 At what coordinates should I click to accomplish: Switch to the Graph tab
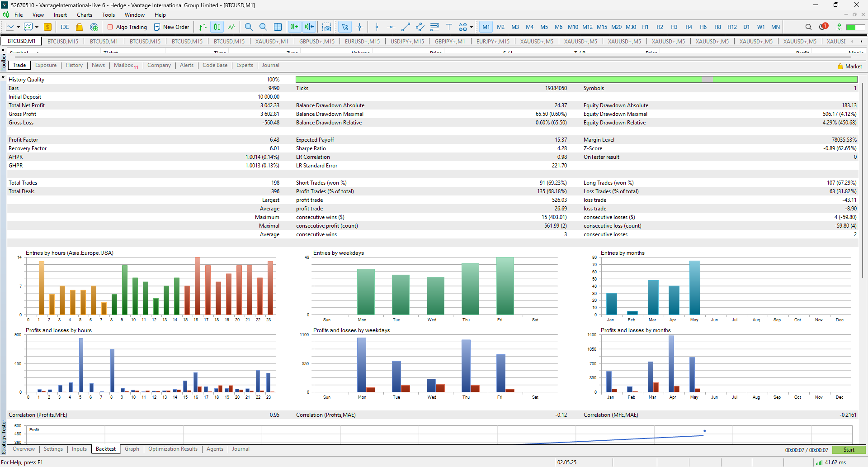[x=132, y=449]
